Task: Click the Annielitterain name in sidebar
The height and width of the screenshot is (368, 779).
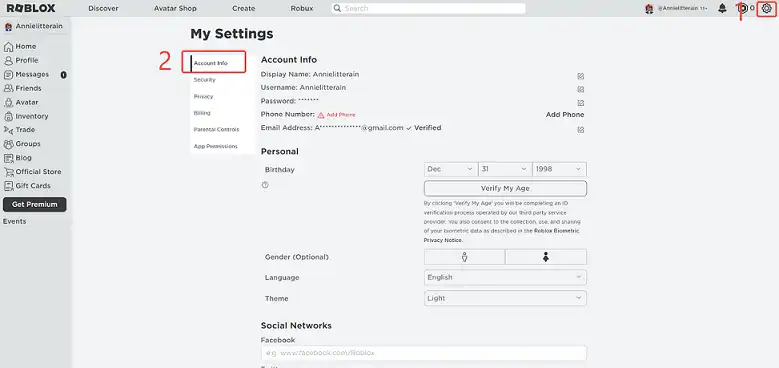Action: 39,26
